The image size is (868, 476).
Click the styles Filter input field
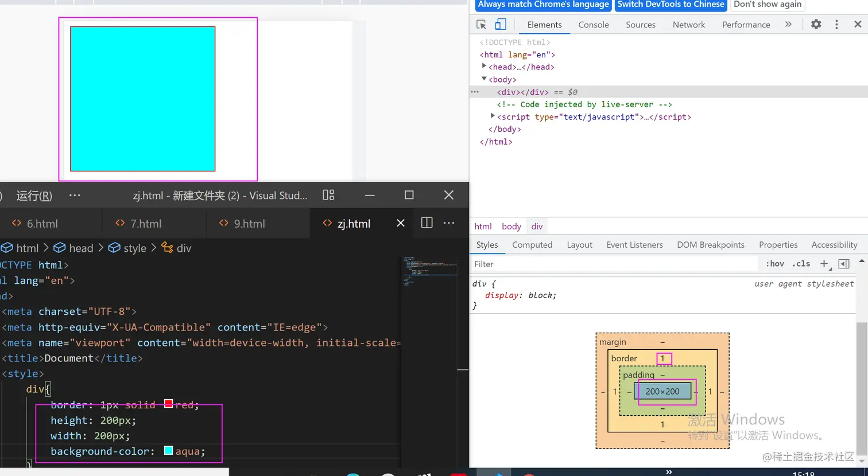pos(614,264)
